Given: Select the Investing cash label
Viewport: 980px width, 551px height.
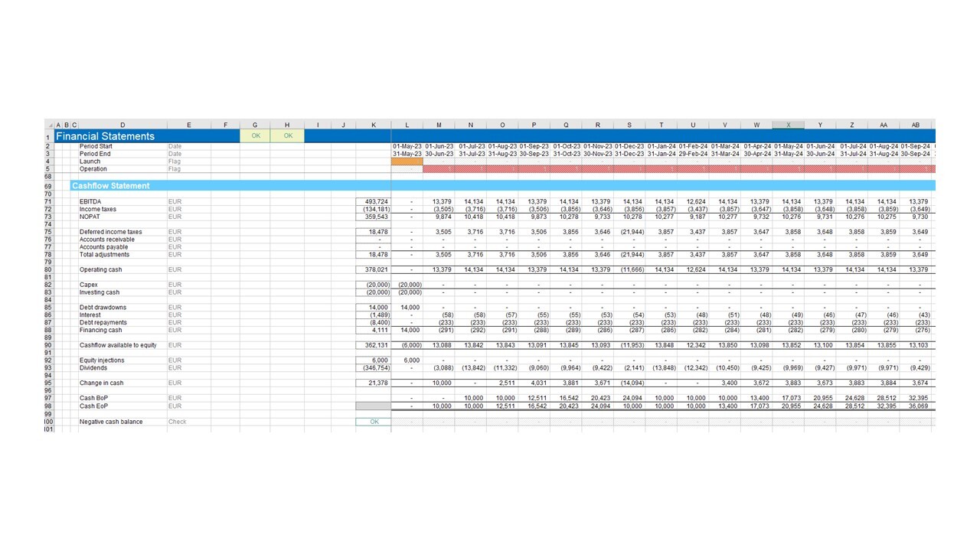Looking at the screenshot, I should click(100, 292).
